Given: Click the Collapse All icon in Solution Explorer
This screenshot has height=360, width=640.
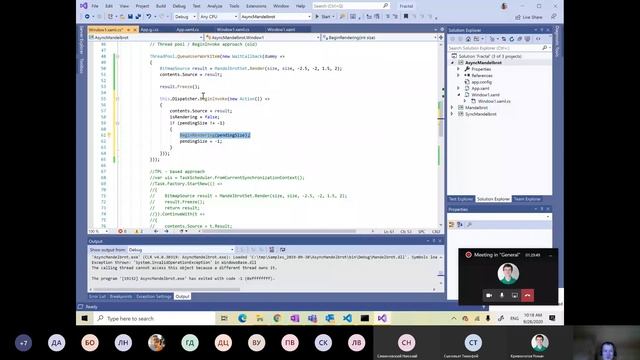Looking at the screenshot, I should pos(520,39).
